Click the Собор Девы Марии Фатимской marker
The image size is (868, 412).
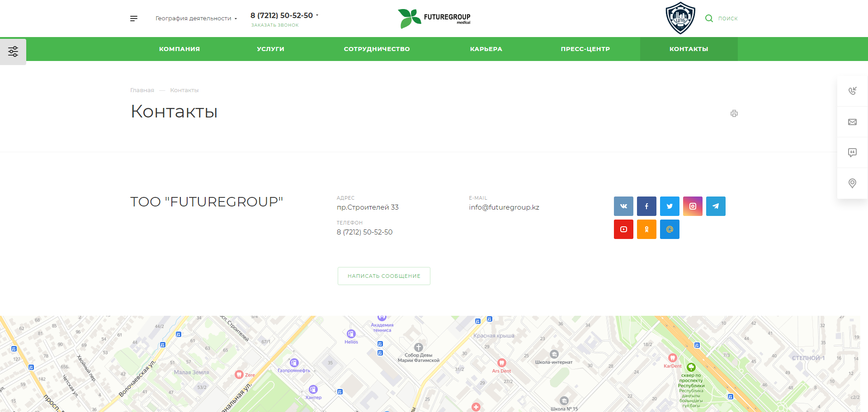pos(419,347)
